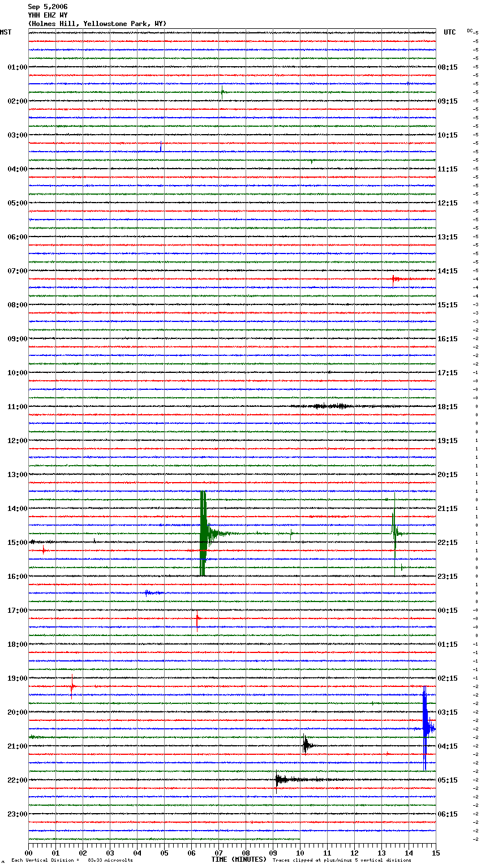Click the date text "Sep 5,2006"
The width and height of the screenshot is (481, 868).
tap(48, 7)
